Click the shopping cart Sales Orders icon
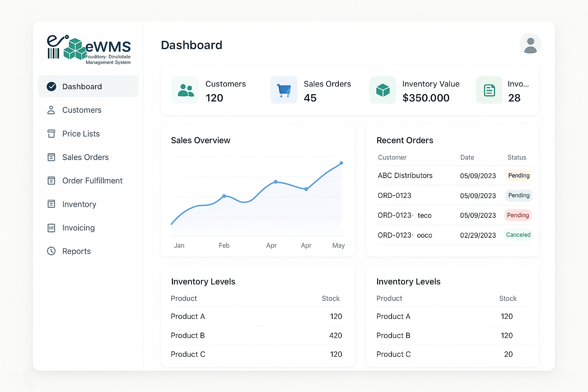The image size is (588, 392). click(284, 90)
